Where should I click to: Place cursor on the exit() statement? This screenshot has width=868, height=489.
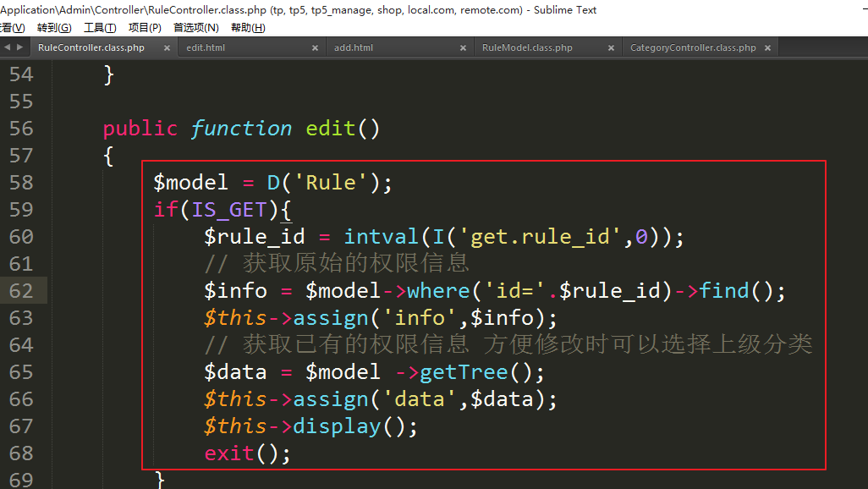pyautogui.click(x=229, y=453)
